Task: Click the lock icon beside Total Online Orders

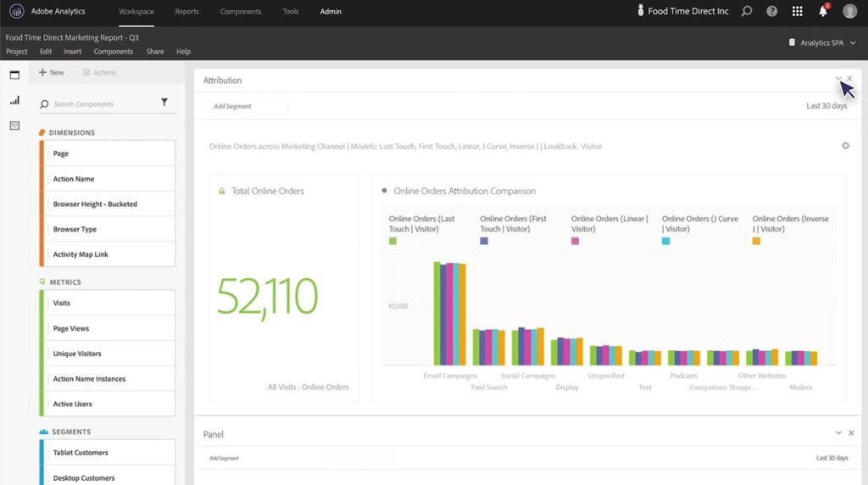Action: [x=221, y=191]
